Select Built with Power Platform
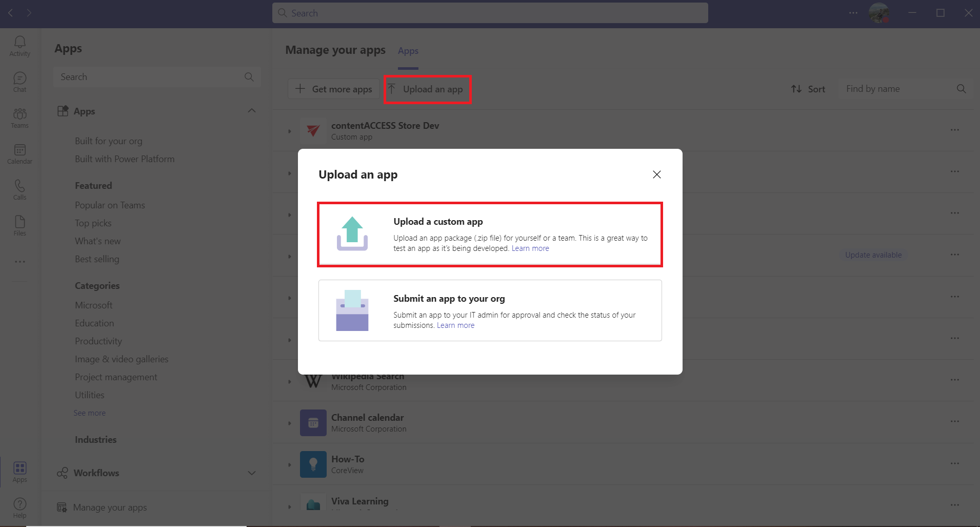The width and height of the screenshot is (980, 527). [125, 159]
